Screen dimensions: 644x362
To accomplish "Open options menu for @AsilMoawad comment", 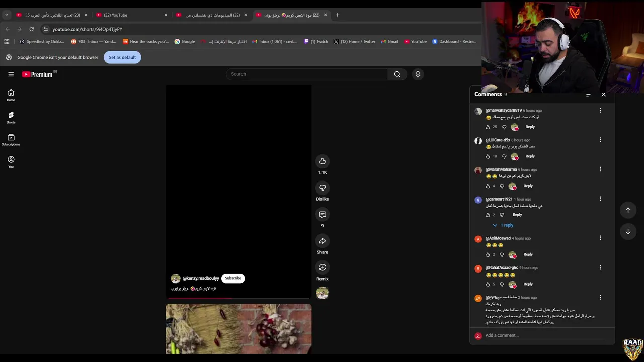I will (600, 238).
